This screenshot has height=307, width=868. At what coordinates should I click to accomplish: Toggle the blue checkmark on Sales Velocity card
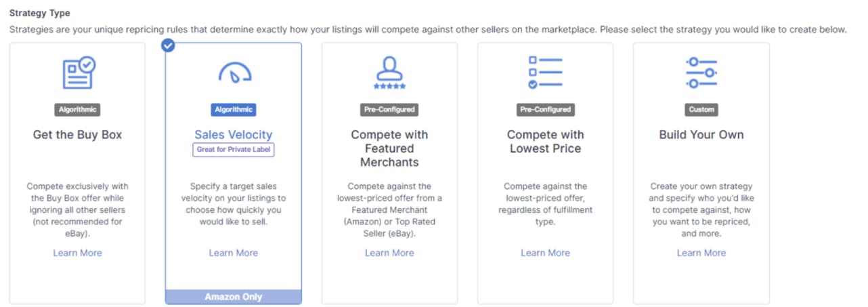tap(169, 45)
